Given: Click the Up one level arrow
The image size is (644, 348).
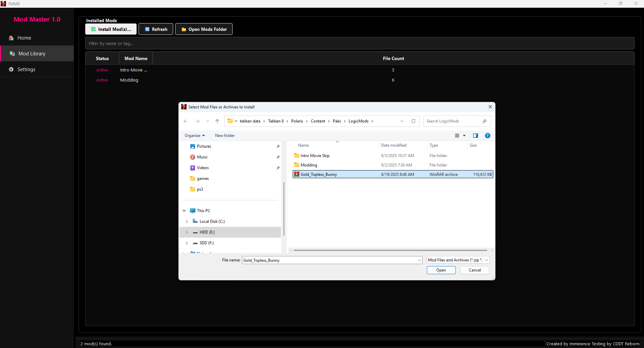Looking at the screenshot, I should pyautogui.click(x=217, y=121).
